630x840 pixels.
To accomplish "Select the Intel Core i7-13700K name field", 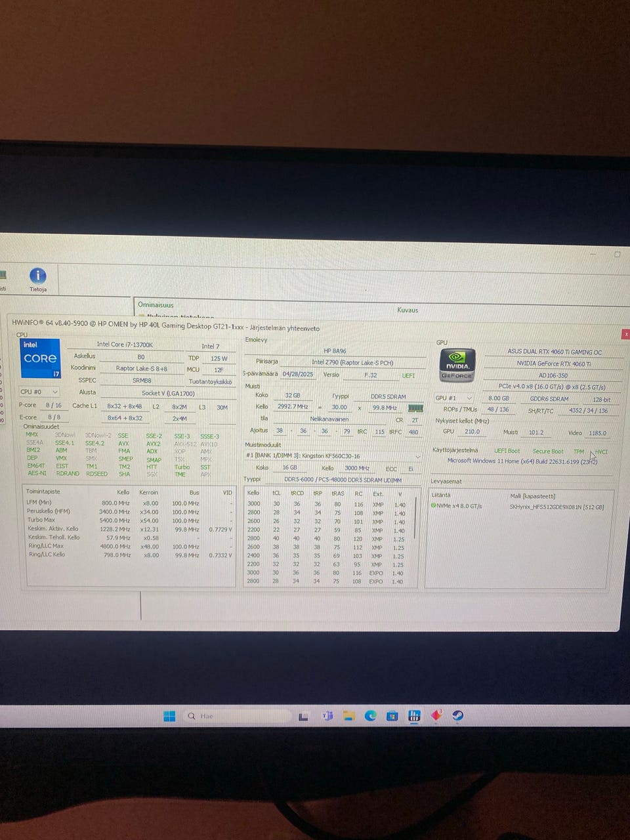I will coord(125,345).
